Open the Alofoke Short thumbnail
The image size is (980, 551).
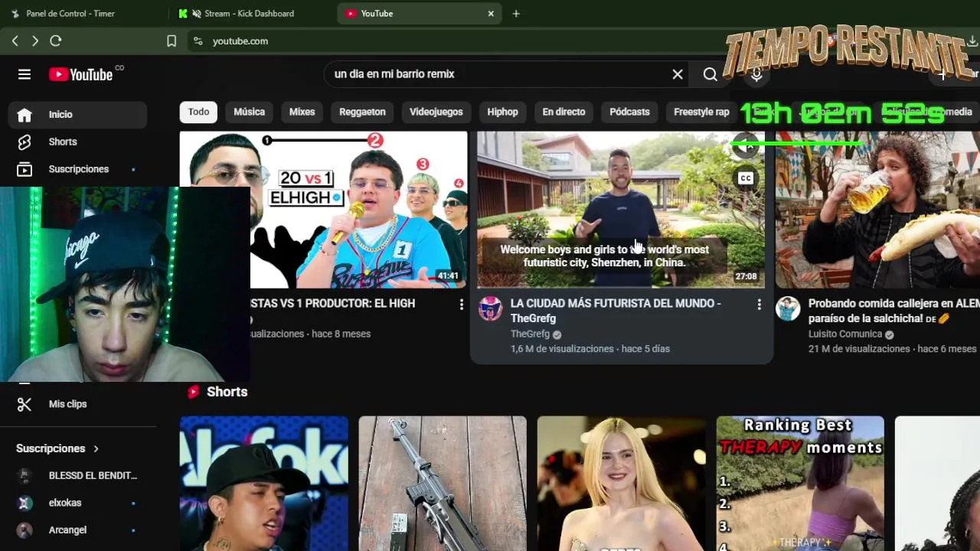click(263, 484)
